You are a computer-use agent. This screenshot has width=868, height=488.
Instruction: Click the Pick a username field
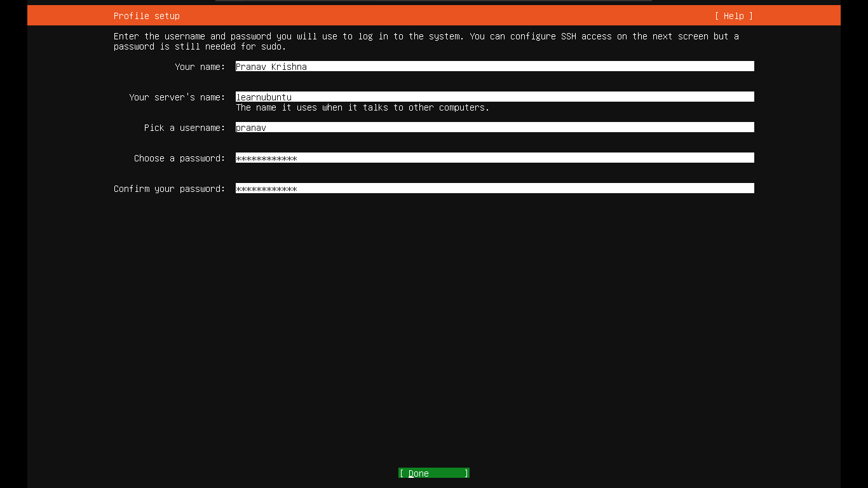(x=494, y=127)
